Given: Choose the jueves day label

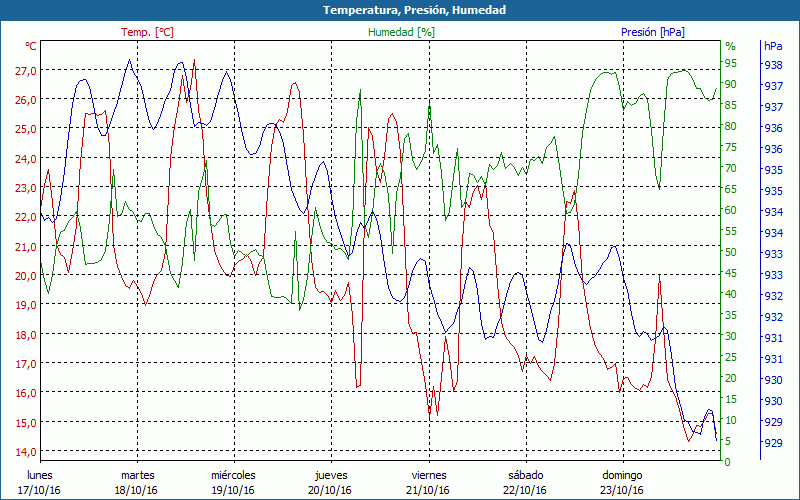Looking at the screenshot, I should tap(331, 475).
